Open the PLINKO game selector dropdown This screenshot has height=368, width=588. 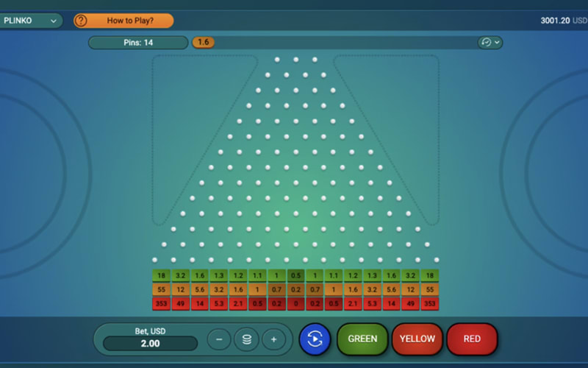(30, 21)
